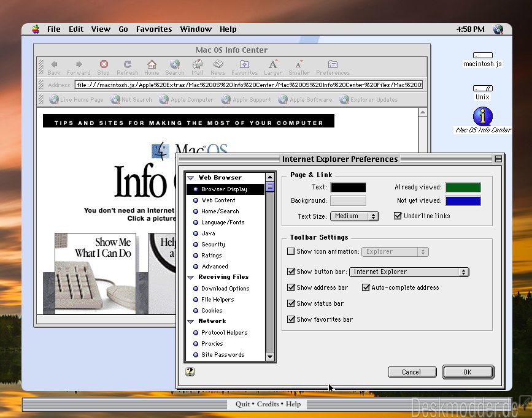
Task: Select Security in the preferences list
Action: click(x=213, y=244)
